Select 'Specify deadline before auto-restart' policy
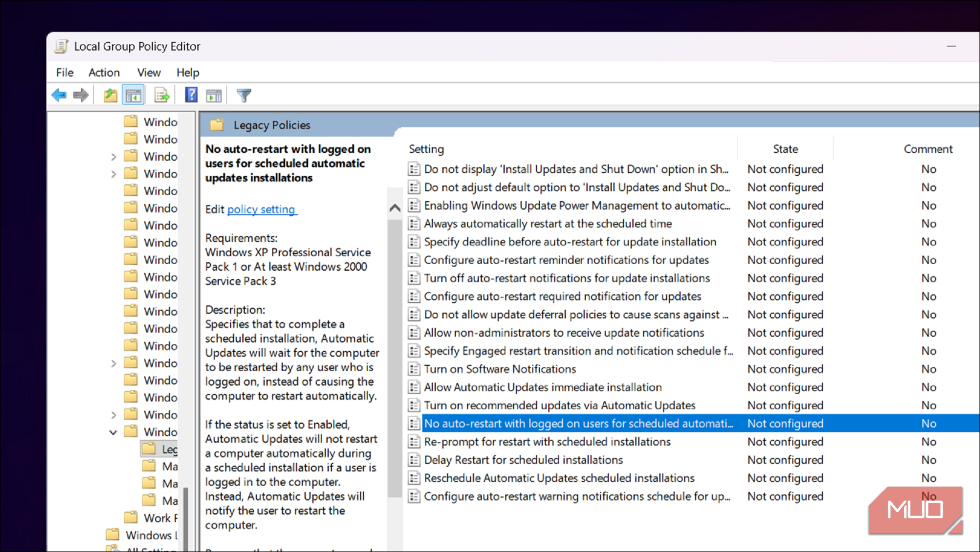Viewport: 980px width, 552px height. pyautogui.click(x=570, y=242)
